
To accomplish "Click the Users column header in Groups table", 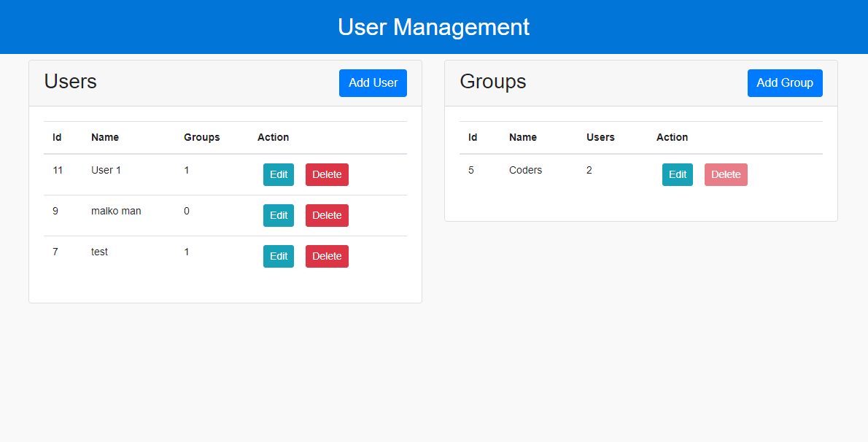I will click(600, 137).
